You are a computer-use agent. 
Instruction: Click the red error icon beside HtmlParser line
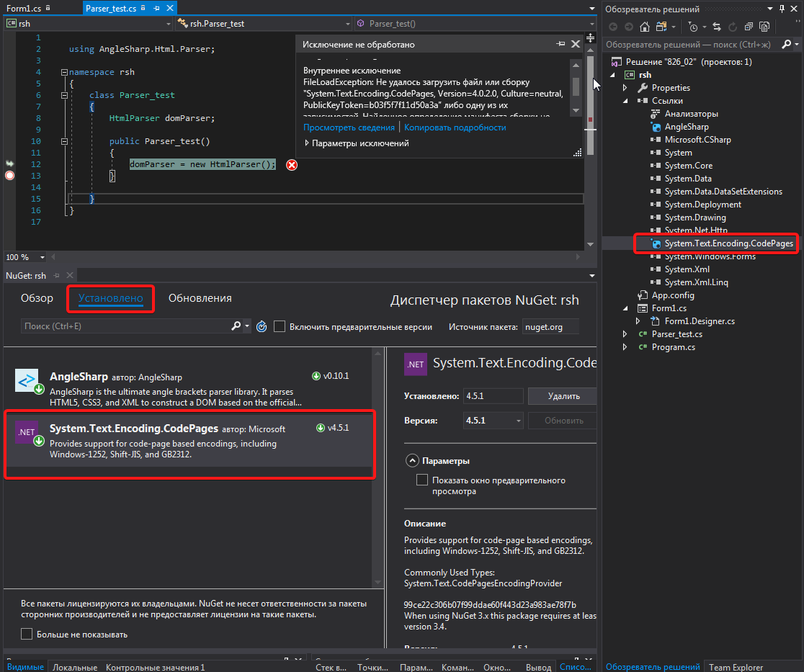292,164
